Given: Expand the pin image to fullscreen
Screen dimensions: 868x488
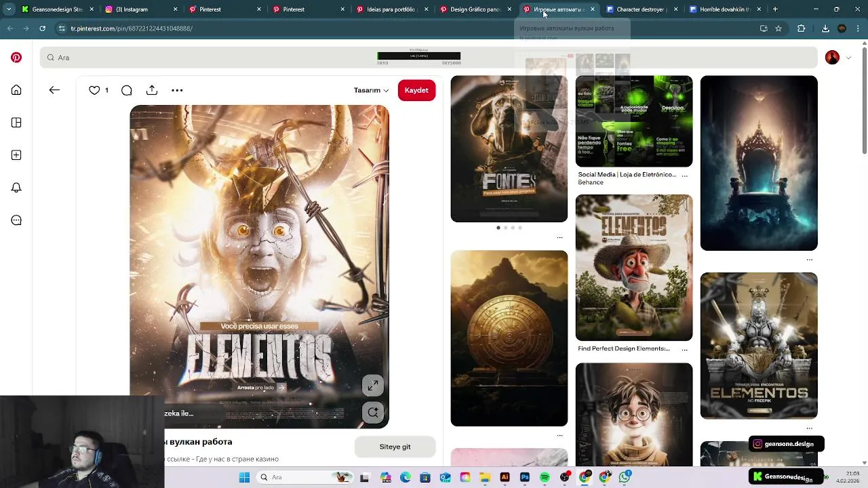Looking at the screenshot, I should tap(372, 385).
